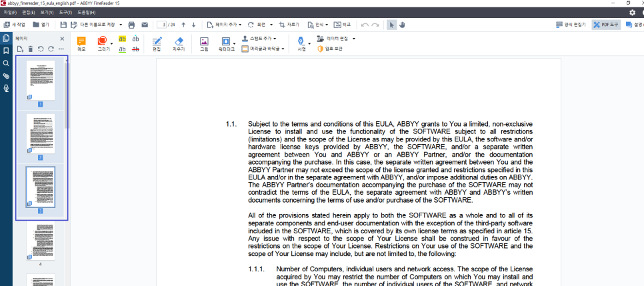This screenshot has width=644, height=286.
Task: Open the 페이지 추가 (Add Pages) dropdown
Action: (224, 25)
